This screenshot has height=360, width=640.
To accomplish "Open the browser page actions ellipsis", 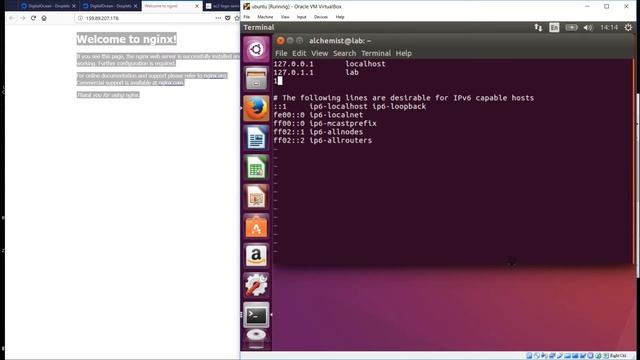I will [x=218, y=18].
